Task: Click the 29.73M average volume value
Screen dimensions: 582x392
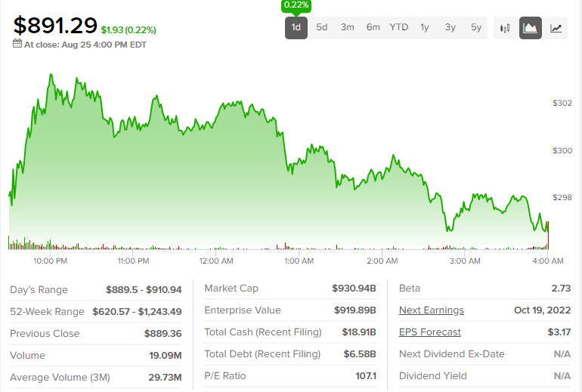Action: coord(165,377)
